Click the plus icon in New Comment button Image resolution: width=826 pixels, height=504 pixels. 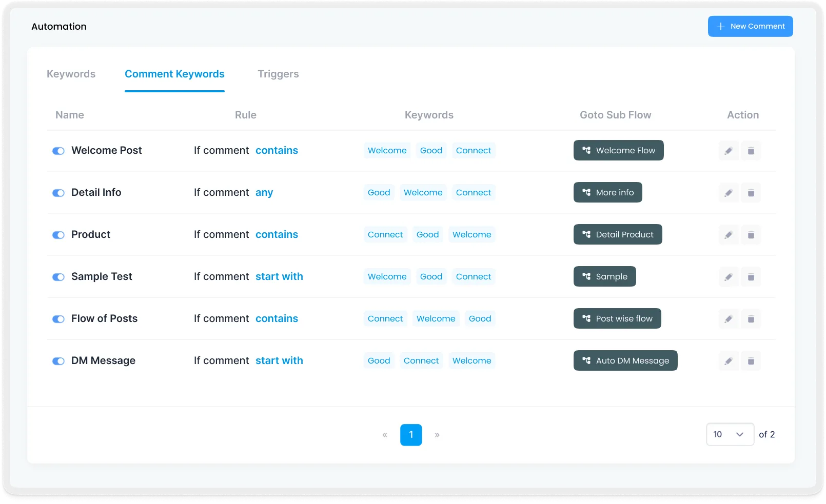tap(720, 26)
